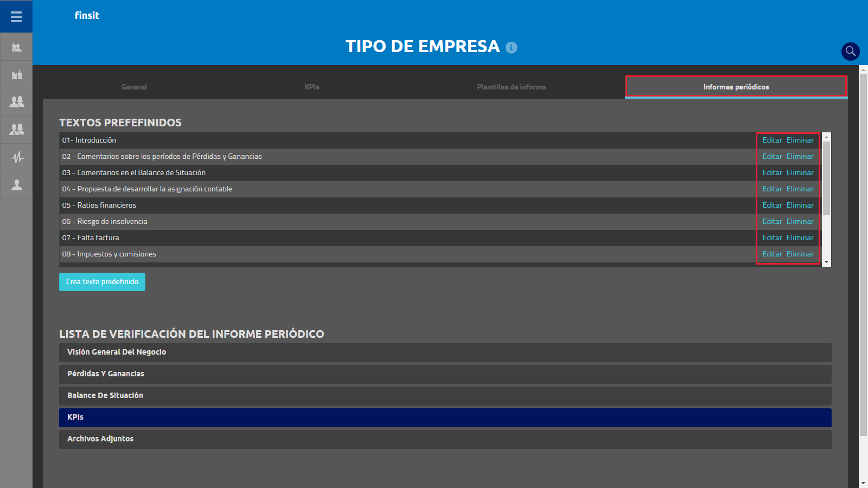Expand Balance De Situación section
This screenshot has height=488, width=868.
(x=445, y=396)
